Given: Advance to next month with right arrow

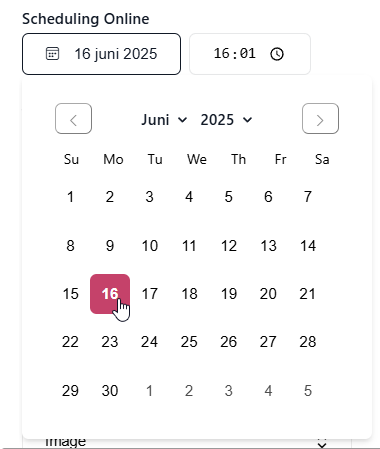Looking at the screenshot, I should pyautogui.click(x=320, y=119).
